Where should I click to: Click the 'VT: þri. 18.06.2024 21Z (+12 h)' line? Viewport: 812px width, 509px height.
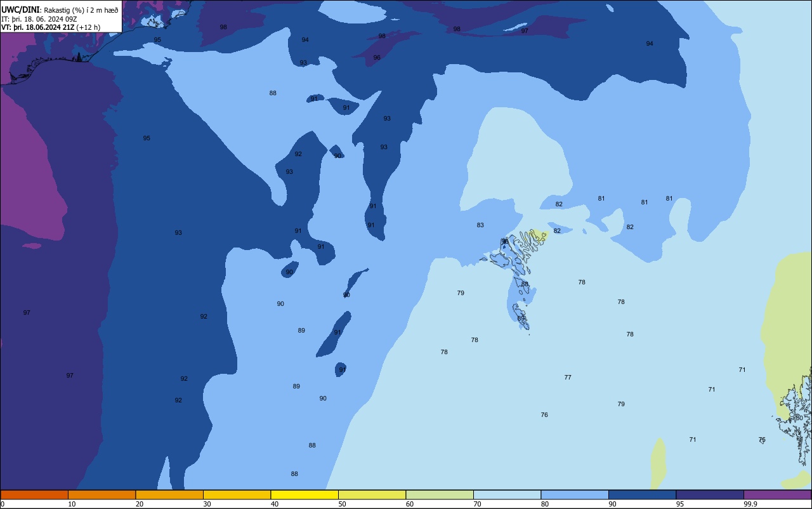(x=51, y=27)
